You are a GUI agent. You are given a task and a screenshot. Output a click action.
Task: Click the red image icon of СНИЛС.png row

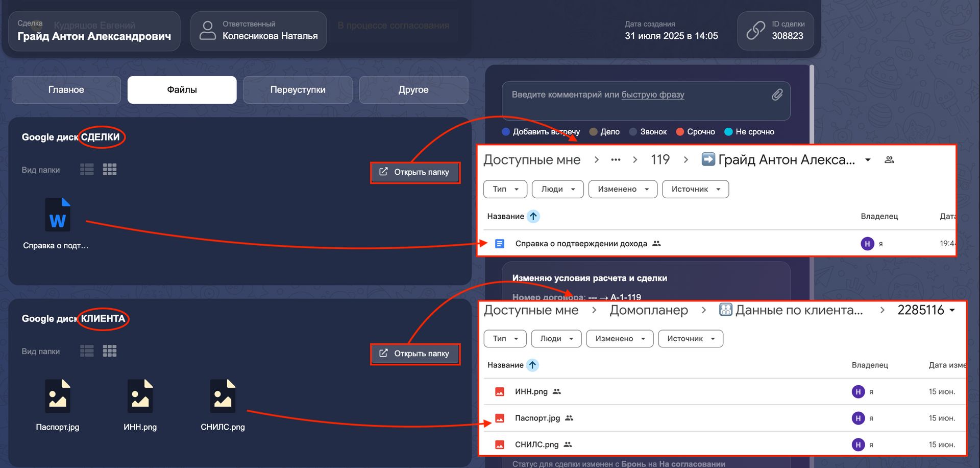tap(500, 445)
